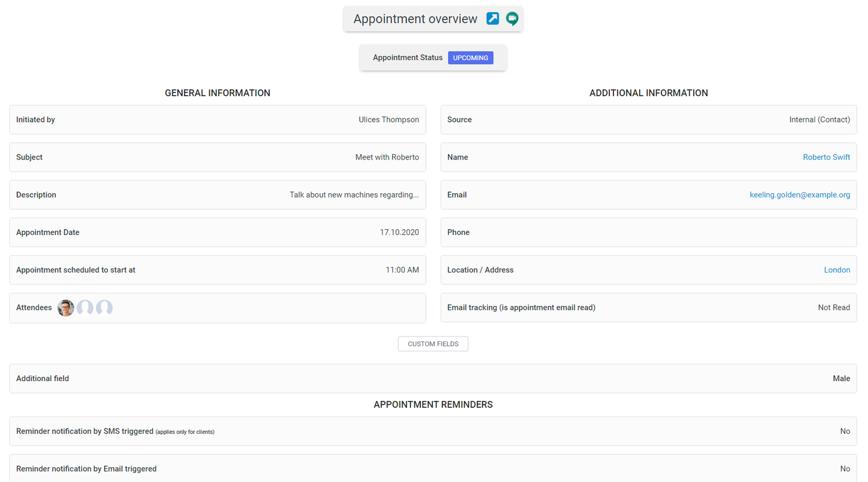Open the London location link
The height and width of the screenshot is (482, 868).
[x=837, y=270]
